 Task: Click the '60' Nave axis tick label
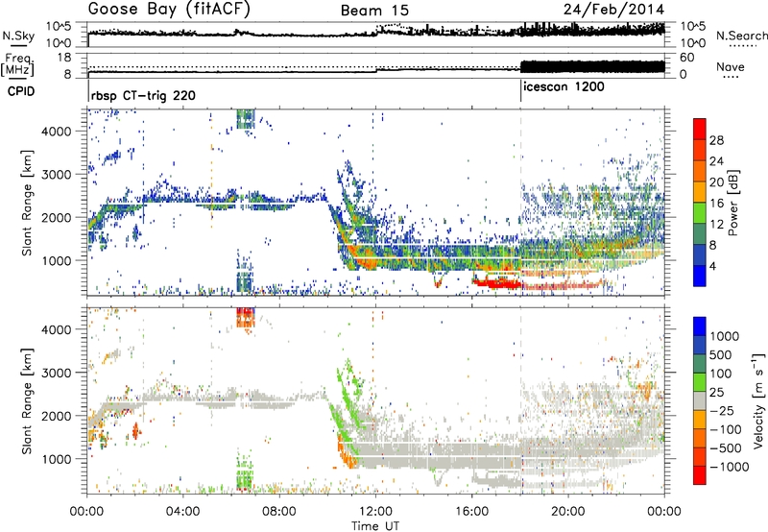coord(687,58)
